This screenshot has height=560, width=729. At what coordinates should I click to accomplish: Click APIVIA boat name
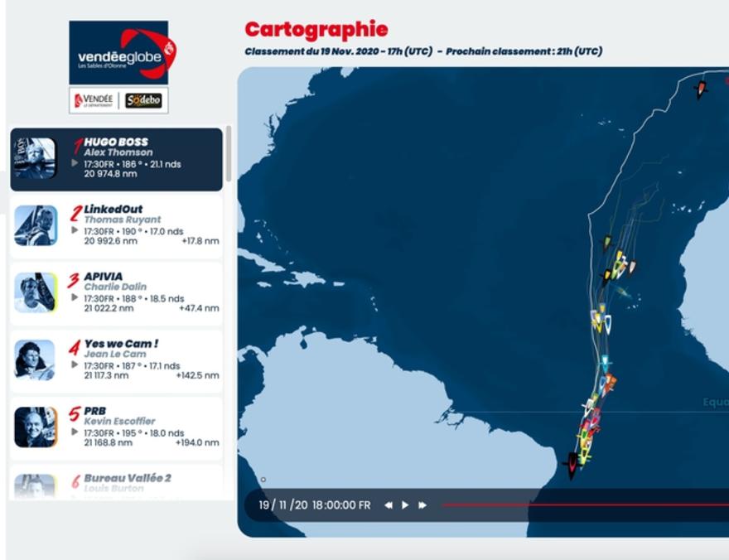coord(104,277)
